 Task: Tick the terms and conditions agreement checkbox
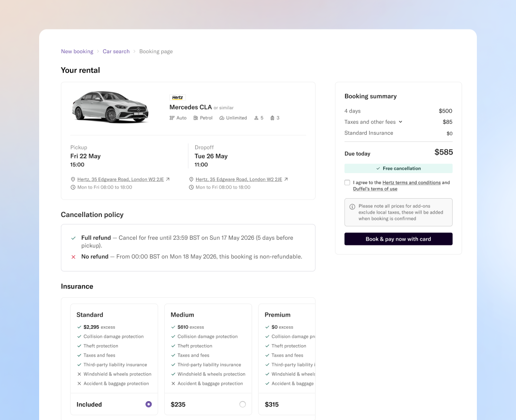347,182
